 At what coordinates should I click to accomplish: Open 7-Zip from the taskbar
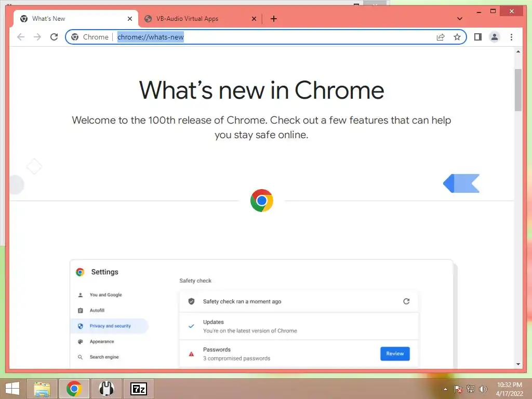[138, 389]
